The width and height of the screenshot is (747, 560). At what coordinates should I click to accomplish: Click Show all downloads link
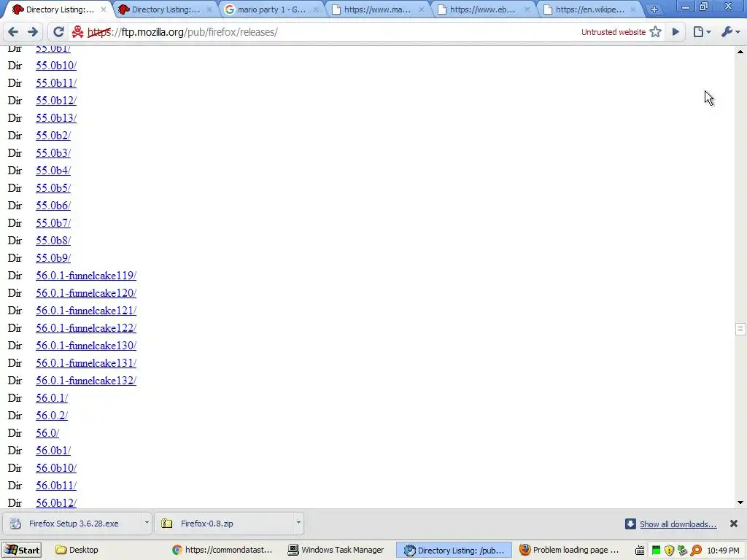(678, 524)
